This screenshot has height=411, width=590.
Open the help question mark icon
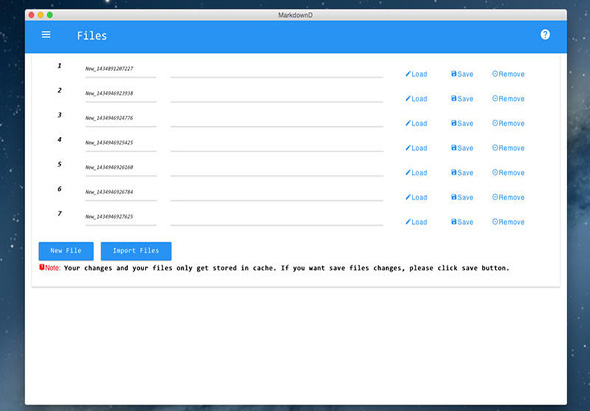click(545, 35)
